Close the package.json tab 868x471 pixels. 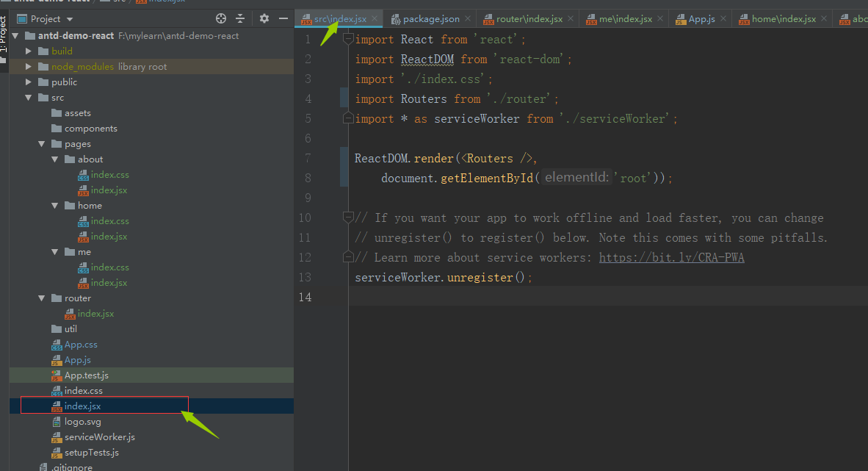(x=468, y=19)
